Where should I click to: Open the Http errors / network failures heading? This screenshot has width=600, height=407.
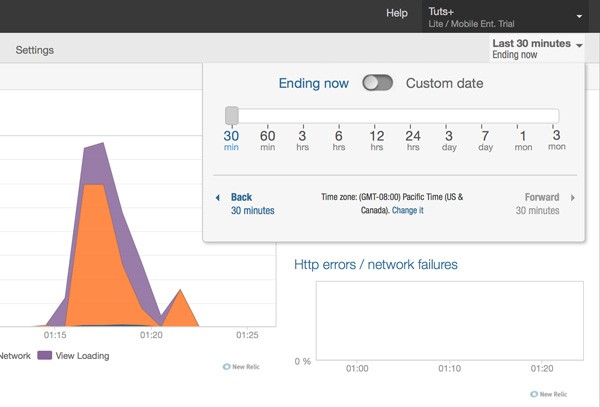(x=376, y=264)
